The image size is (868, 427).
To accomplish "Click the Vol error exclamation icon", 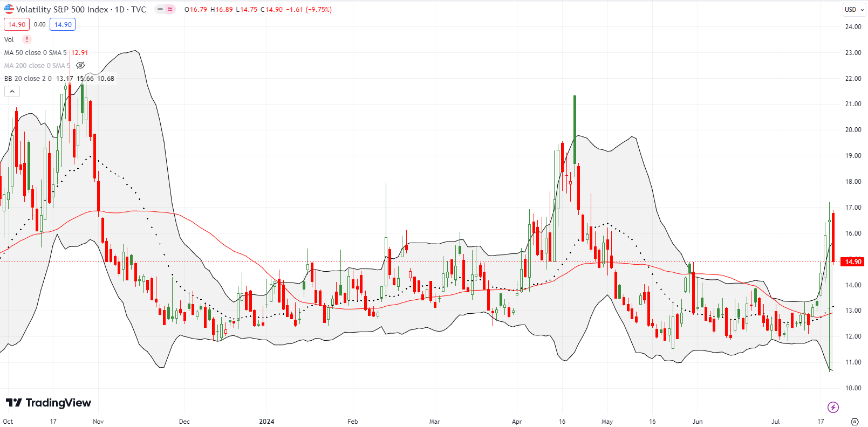I will coord(27,39).
